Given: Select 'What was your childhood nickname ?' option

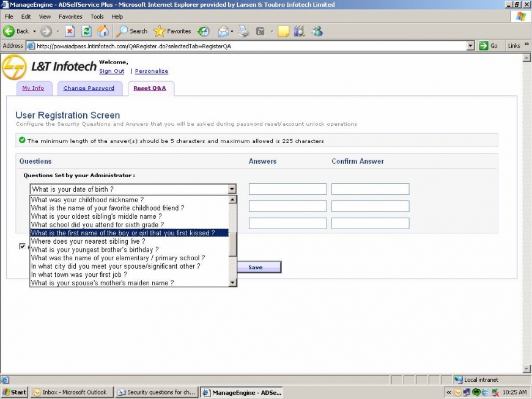Looking at the screenshot, I should tap(87, 200).
